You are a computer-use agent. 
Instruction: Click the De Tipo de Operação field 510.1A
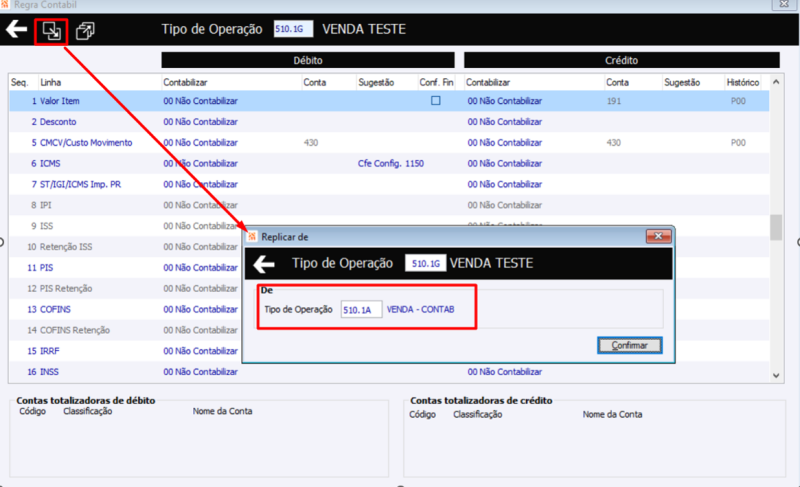[361, 310]
